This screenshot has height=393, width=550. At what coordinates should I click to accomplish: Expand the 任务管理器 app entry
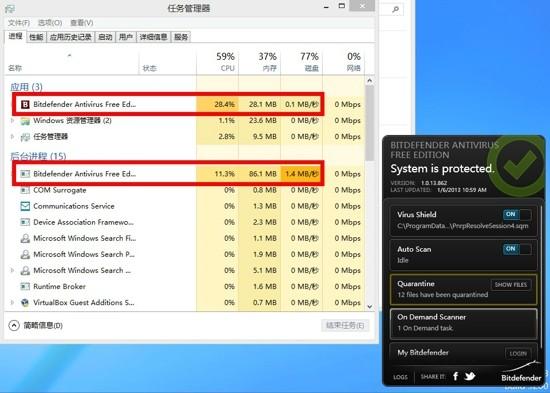pos(13,136)
